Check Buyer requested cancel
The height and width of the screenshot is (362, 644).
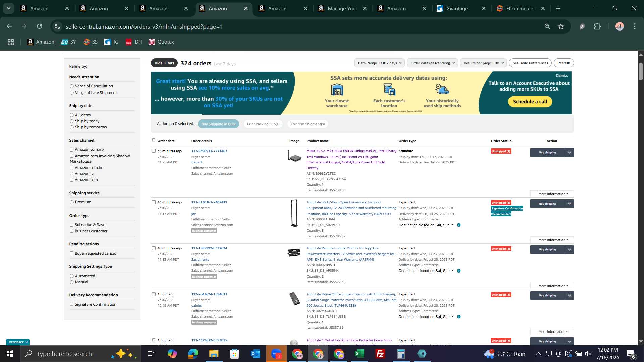pos(71,253)
